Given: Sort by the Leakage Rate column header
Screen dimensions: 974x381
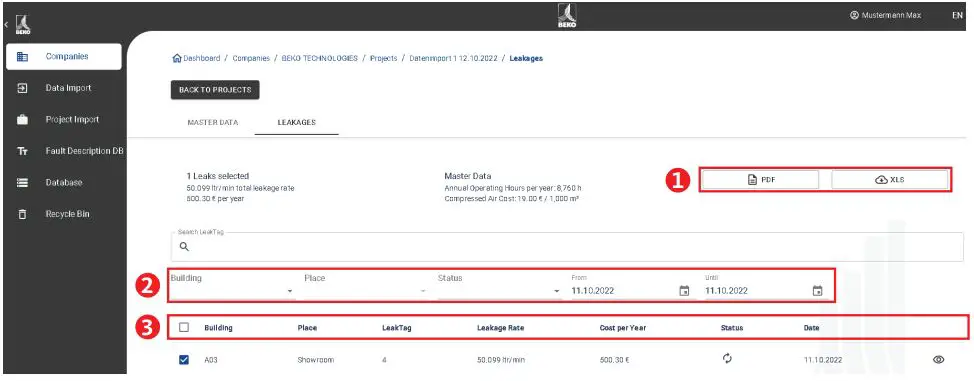Looking at the screenshot, I should [500, 328].
